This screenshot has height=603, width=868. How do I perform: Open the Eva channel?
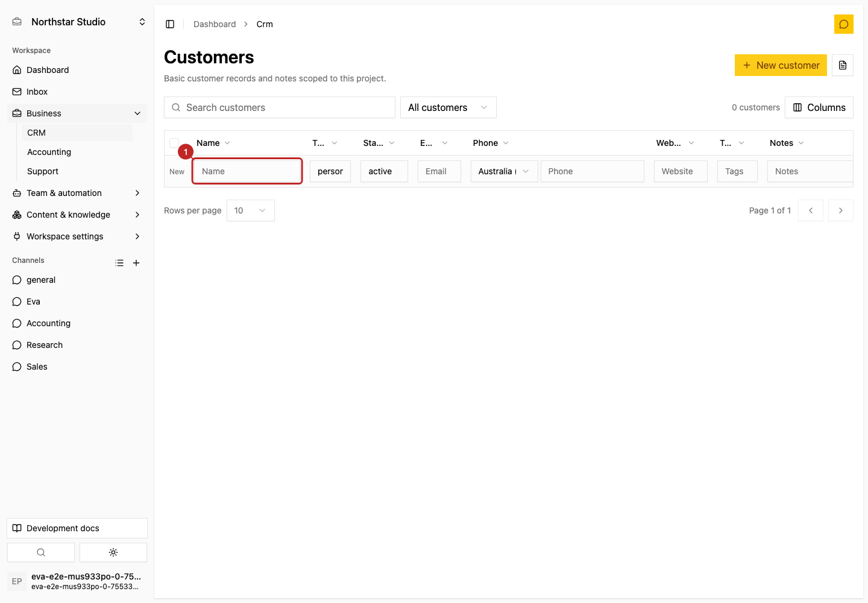coord(77,301)
